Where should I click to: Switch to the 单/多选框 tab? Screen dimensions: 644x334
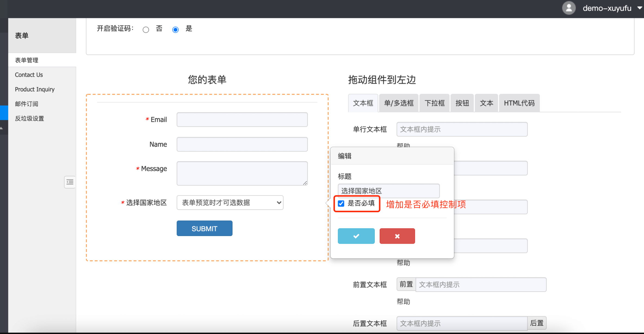(398, 103)
